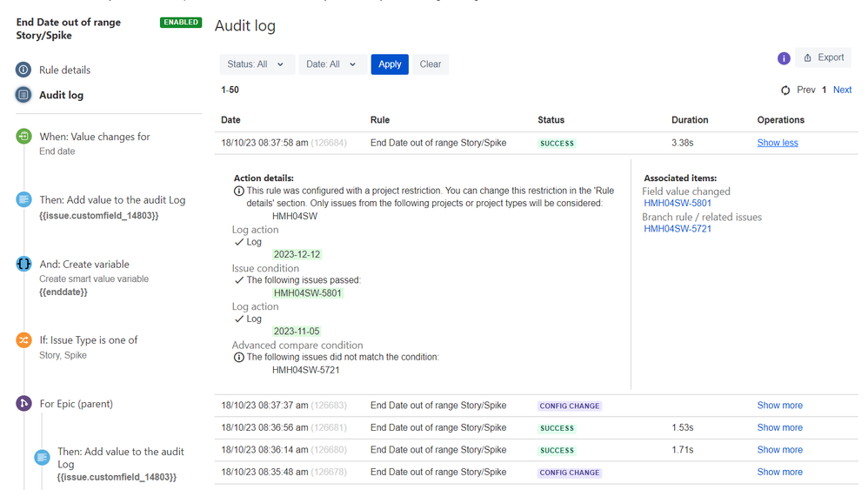Expand the 08:37:37 am entry with Show more
868x490 pixels.
coord(779,406)
